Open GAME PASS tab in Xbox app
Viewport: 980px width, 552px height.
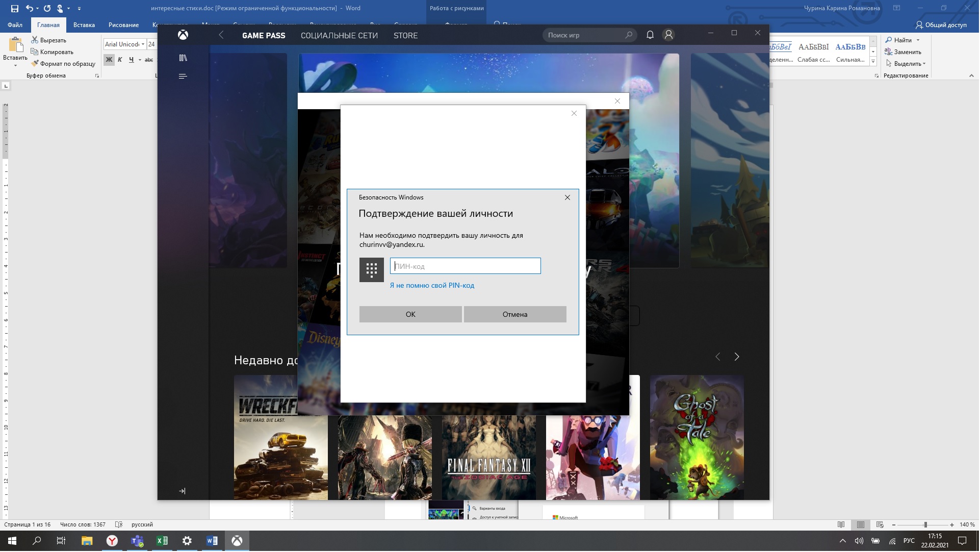[x=264, y=36]
